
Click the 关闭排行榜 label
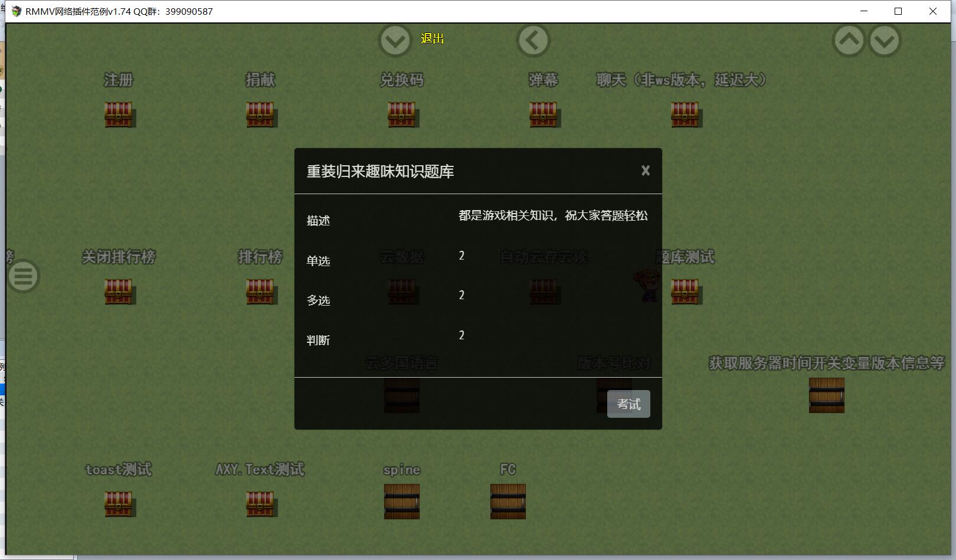click(119, 257)
